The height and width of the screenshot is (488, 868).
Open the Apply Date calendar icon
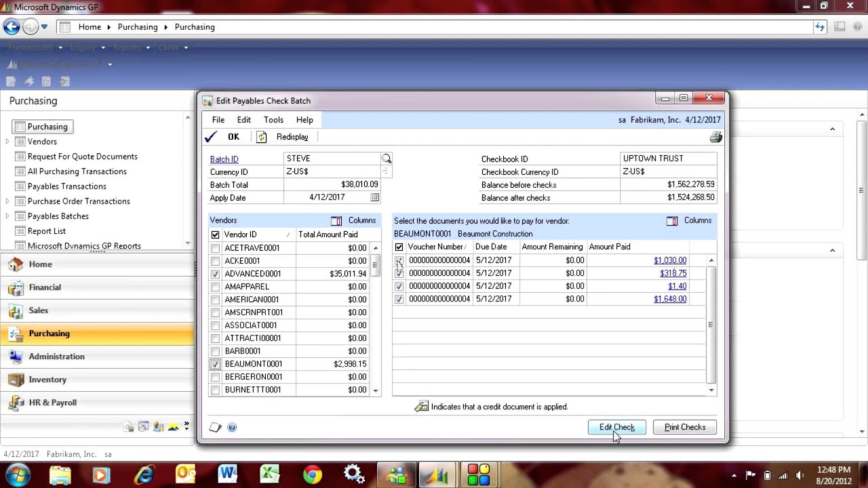374,197
